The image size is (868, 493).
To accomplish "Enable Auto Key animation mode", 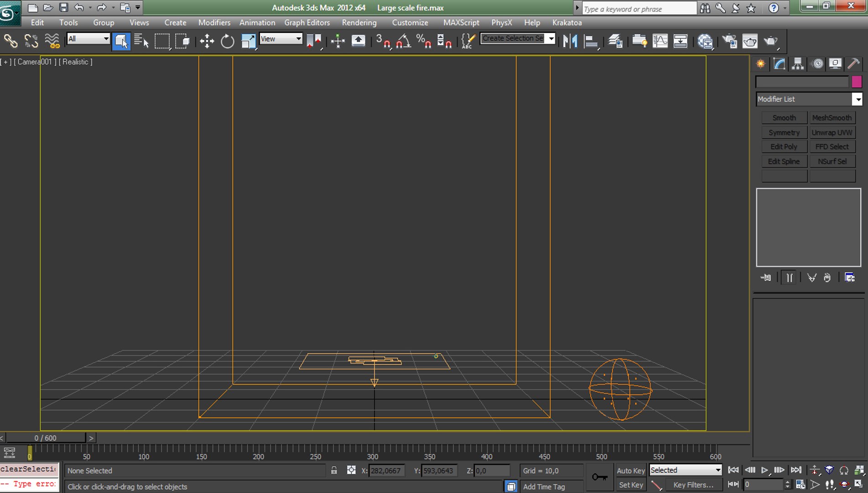I will [x=630, y=470].
